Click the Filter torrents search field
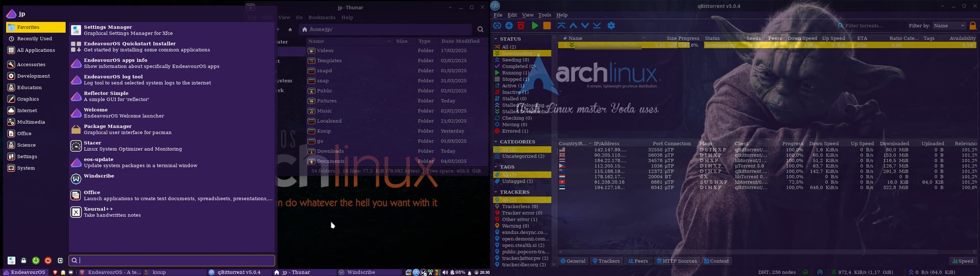The width and height of the screenshot is (980, 276). 869,26
